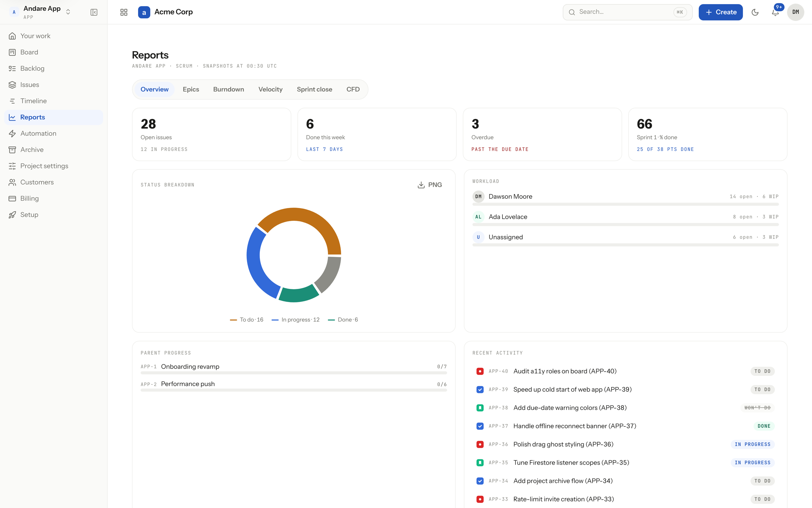Click the WON'T DO badge for APP-38

(758, 408)
